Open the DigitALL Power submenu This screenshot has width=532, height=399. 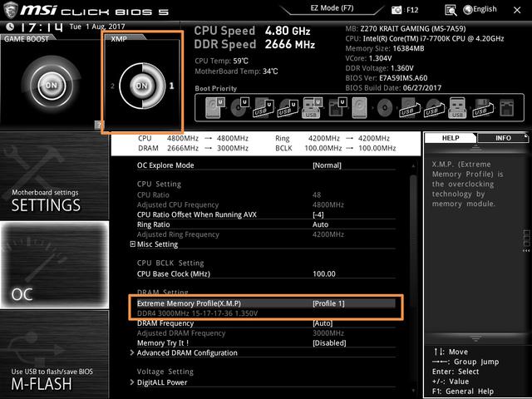pos(159,382)
